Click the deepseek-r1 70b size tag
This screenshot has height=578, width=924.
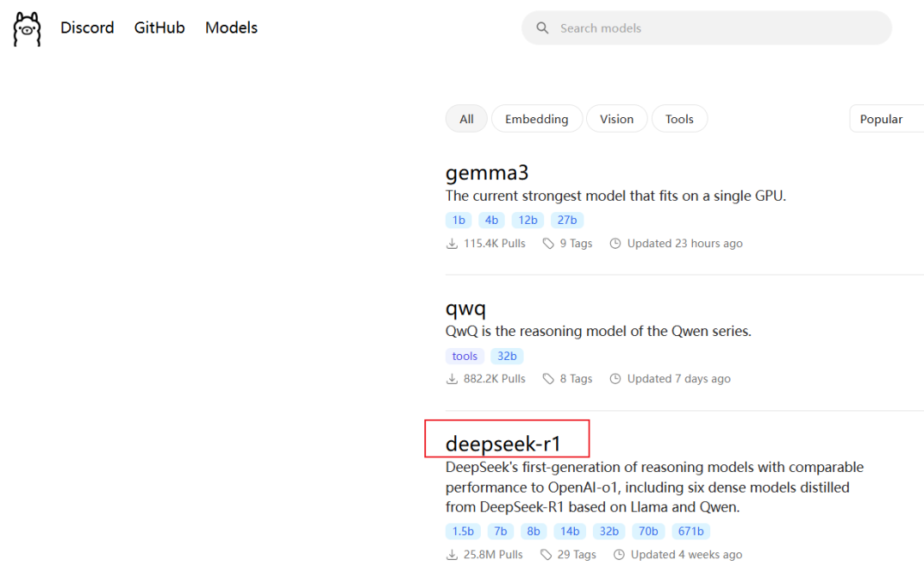649,531
